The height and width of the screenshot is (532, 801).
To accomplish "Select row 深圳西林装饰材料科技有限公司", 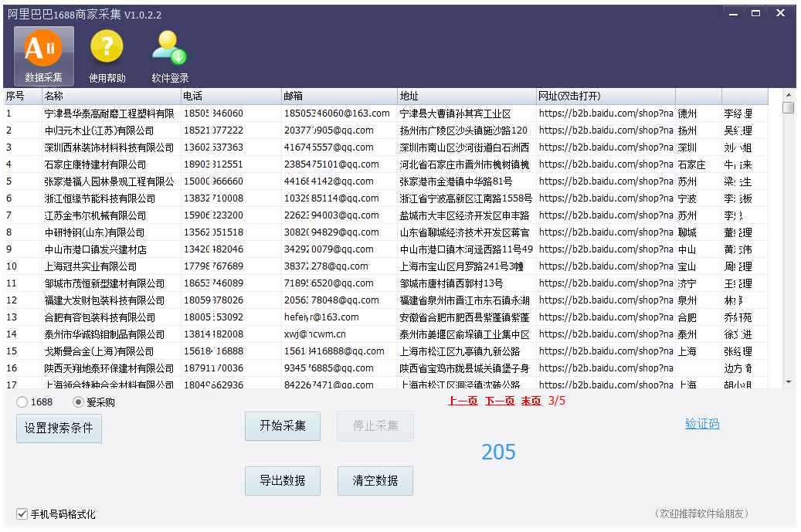I will click(x=386, y=147).
